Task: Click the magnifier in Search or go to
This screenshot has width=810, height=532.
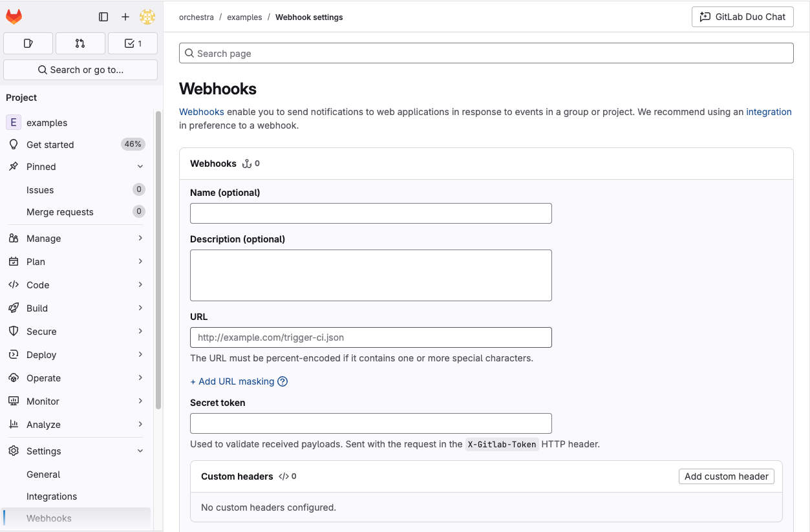Action: (x=42, y=69)
